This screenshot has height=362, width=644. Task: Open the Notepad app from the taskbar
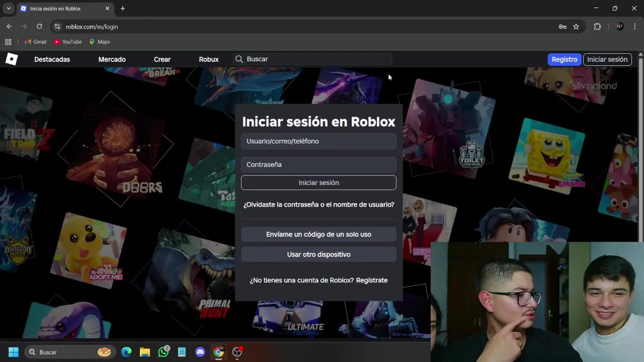pyautogui.click(x=182, y=352)
